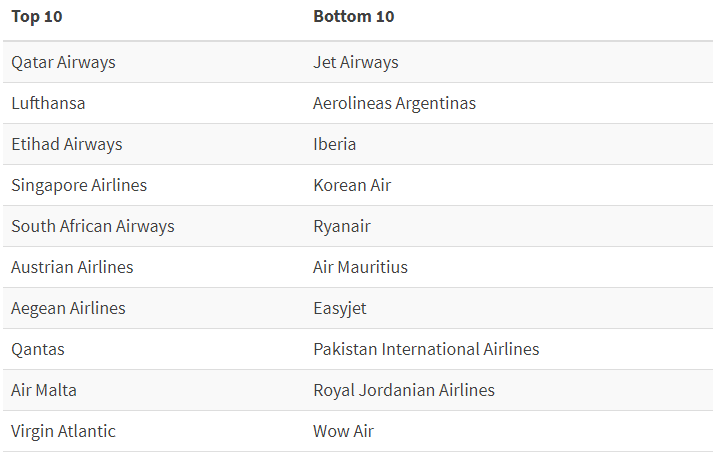
Task: Click the Iberia table entry
Action: click(335, 144)
